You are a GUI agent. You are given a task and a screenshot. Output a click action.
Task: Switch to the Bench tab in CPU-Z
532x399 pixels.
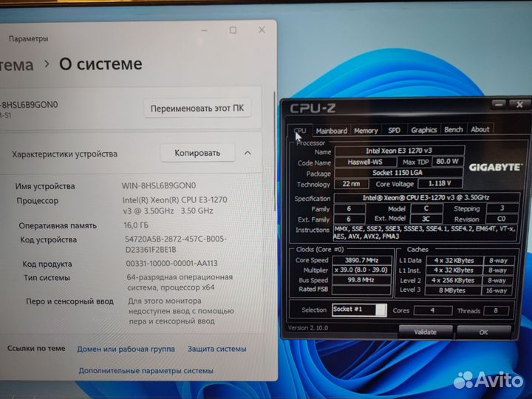pos(454,129)
